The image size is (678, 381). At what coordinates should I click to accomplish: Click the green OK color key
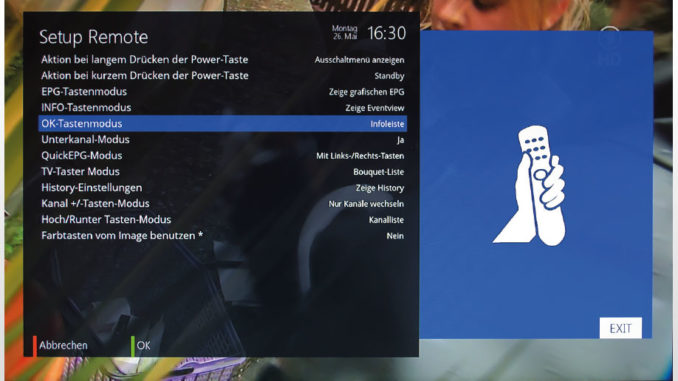tap(133, 346)
